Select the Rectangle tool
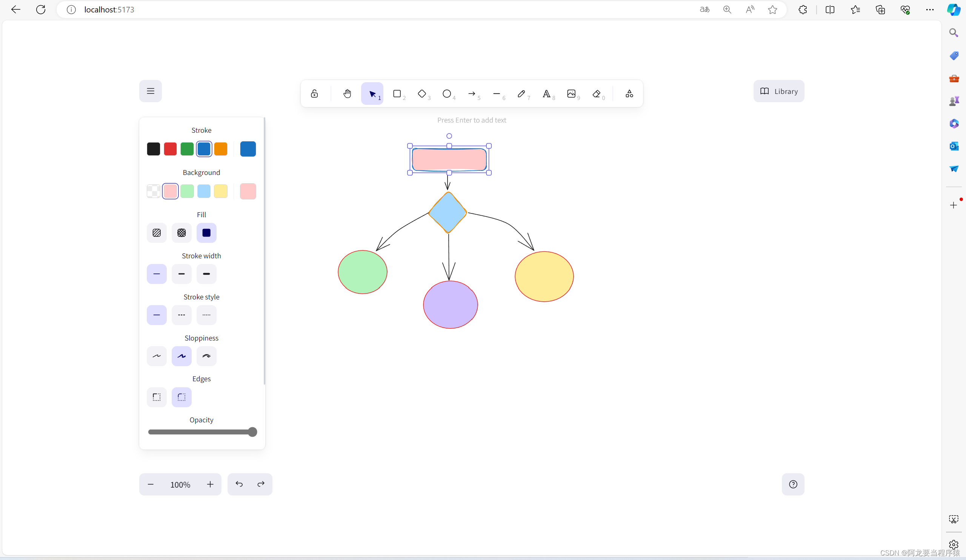966x560 pixels. coord(397,94)
